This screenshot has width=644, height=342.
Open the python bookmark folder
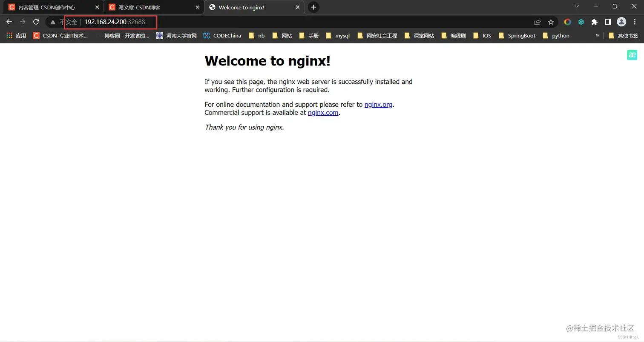click(x=556, y=36)
